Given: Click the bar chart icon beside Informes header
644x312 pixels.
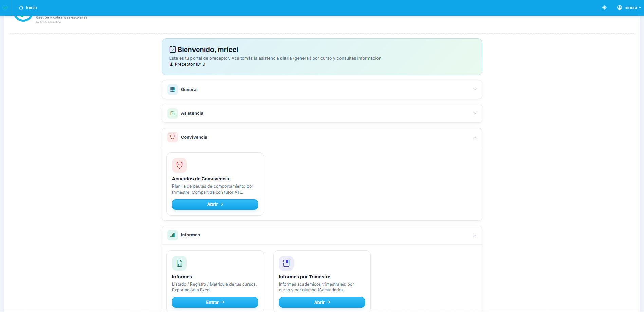Looking at the screenshot, I should click(x=172, y=235).
